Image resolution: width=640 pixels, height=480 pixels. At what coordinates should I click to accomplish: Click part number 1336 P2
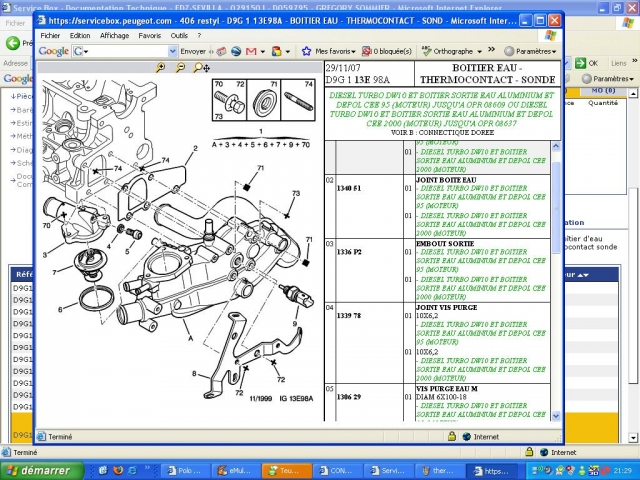349,252
